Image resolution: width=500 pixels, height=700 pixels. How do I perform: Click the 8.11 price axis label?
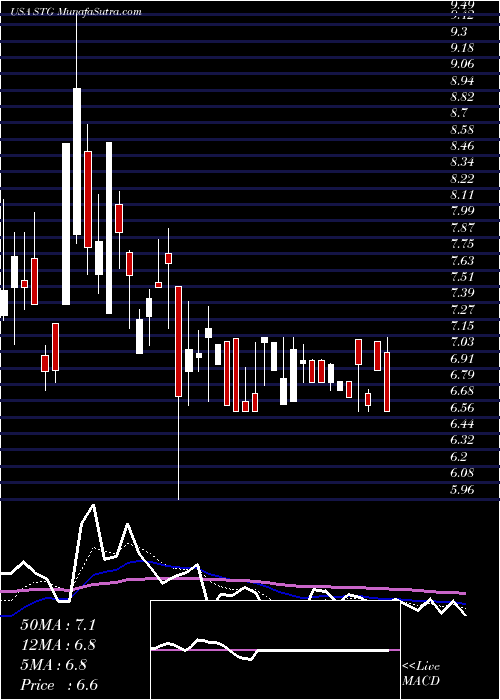[x=462, y=195]
